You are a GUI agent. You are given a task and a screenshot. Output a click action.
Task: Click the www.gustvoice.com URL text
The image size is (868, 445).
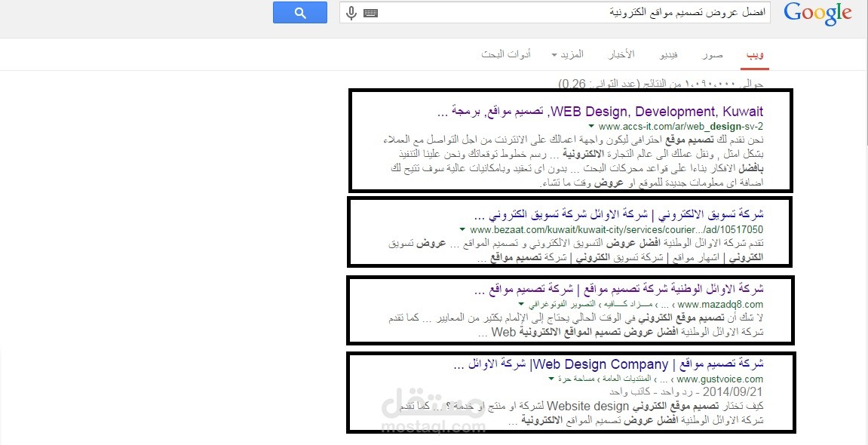pyautogui.click(x=719, y=379)
